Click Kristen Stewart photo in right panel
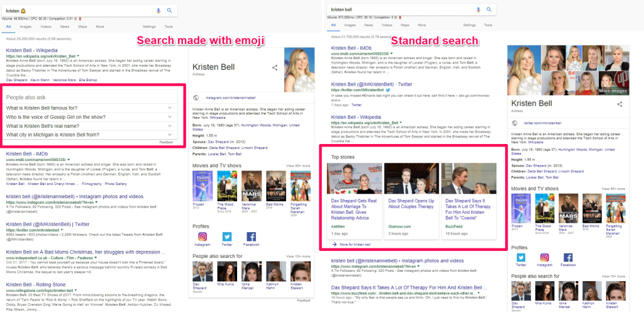The height and width of the screenshot is (312, 644). click(616, 291)
